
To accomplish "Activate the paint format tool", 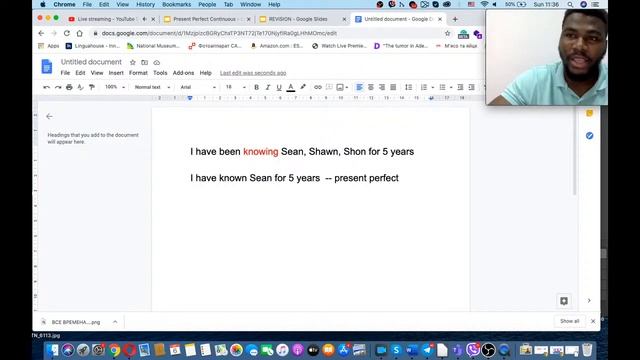I will pos(92,87).
